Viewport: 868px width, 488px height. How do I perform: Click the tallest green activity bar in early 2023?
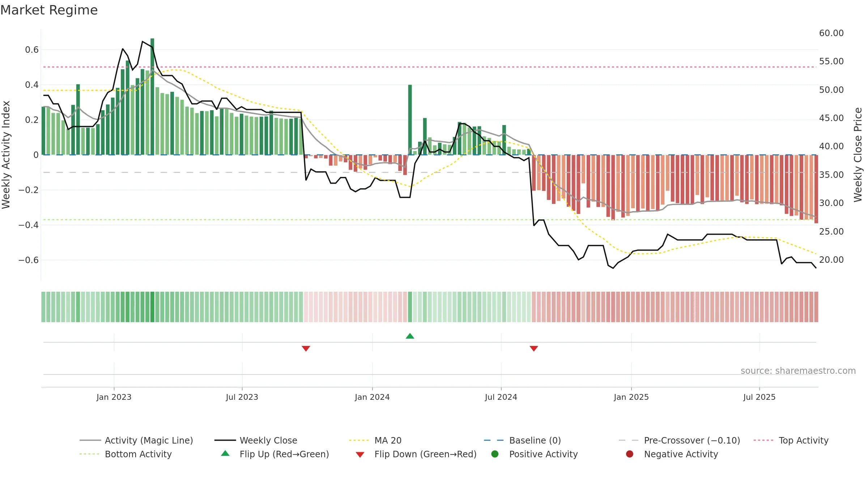pos(152,97)
